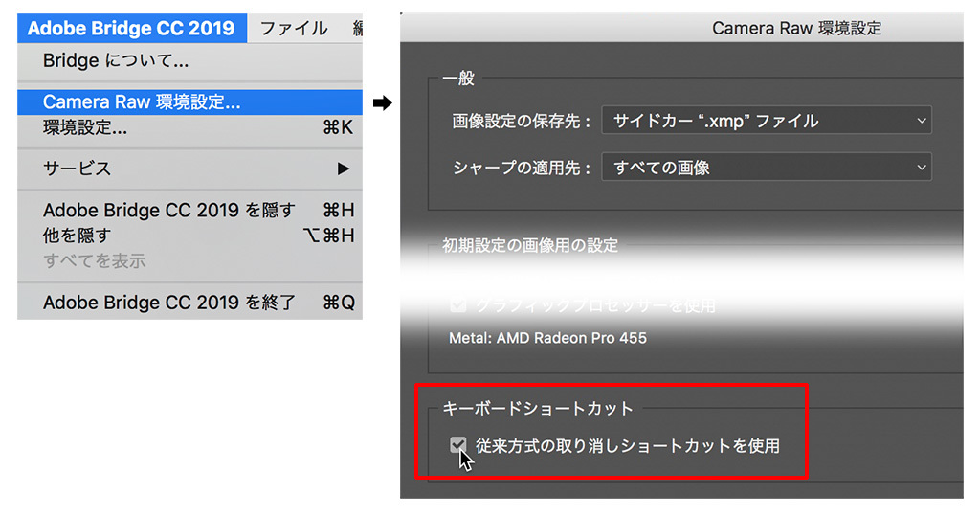The height and width of the screenshot is (517, 980).
Task: Click the サービス submenu arrow
Action: (344, 169)
